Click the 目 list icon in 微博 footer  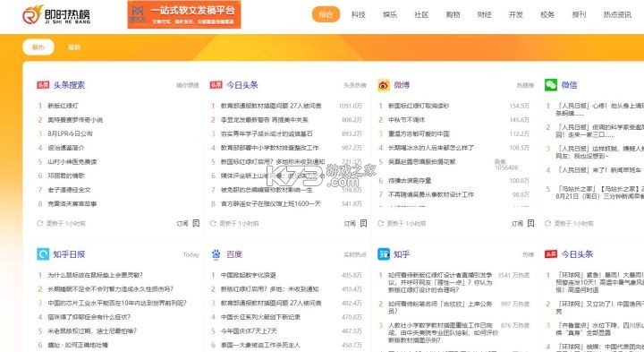[530, 223]
